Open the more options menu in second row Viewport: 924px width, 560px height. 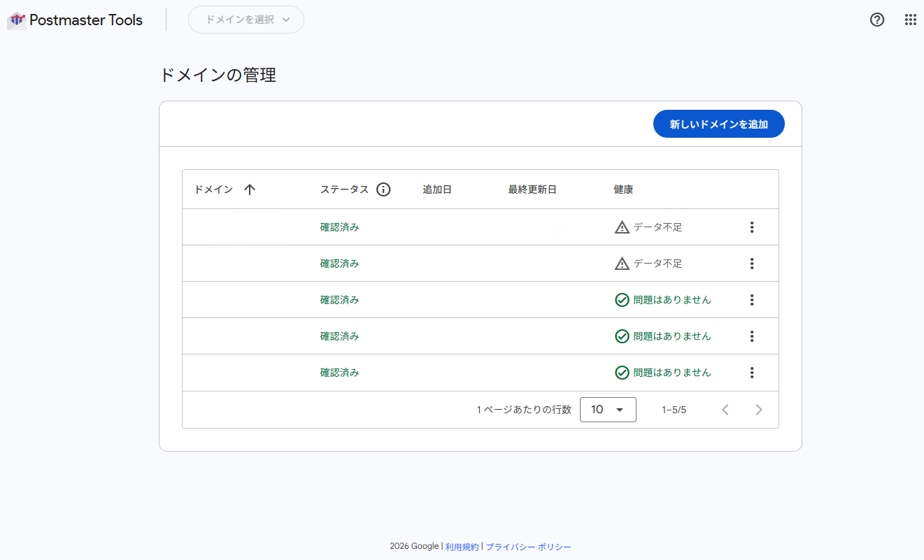[752, 264]
